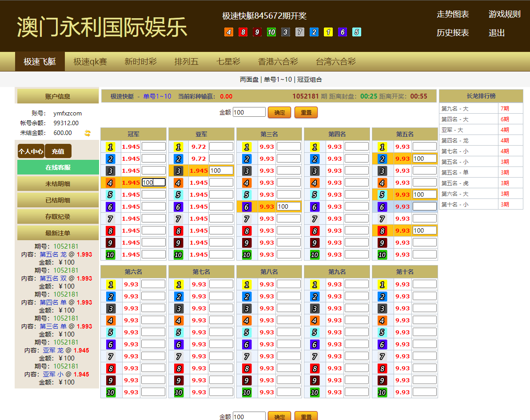
Task: Click the 退出 logout link
Action: click(x=496, y=33)
